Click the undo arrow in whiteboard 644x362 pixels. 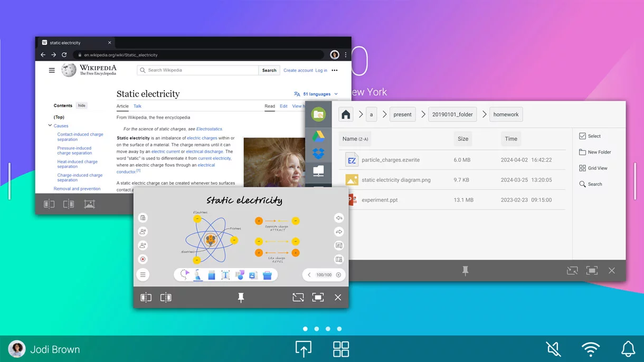(339, 218)
